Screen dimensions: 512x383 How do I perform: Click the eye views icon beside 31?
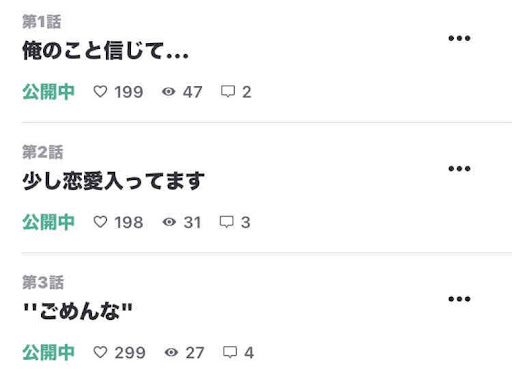point(169,222)
